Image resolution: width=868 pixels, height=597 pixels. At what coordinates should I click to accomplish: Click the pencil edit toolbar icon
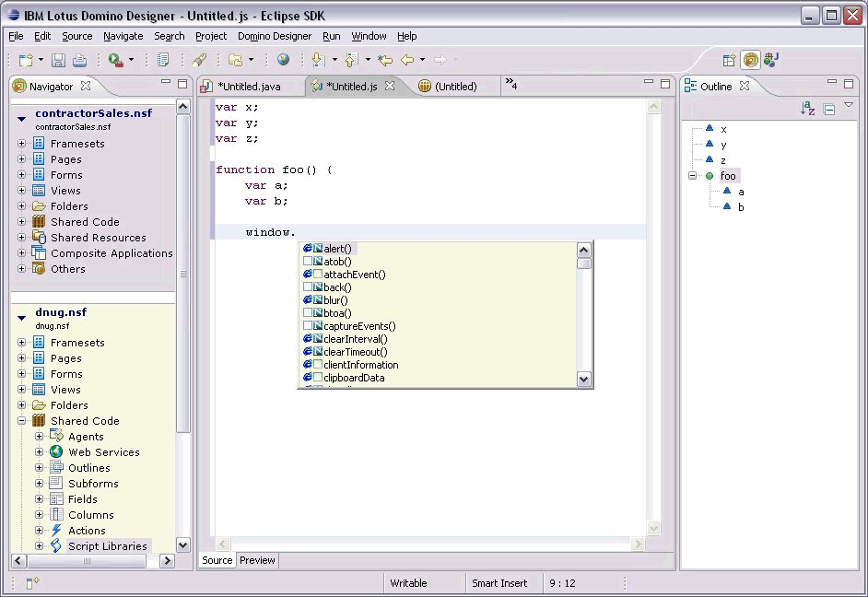(199, 60)
